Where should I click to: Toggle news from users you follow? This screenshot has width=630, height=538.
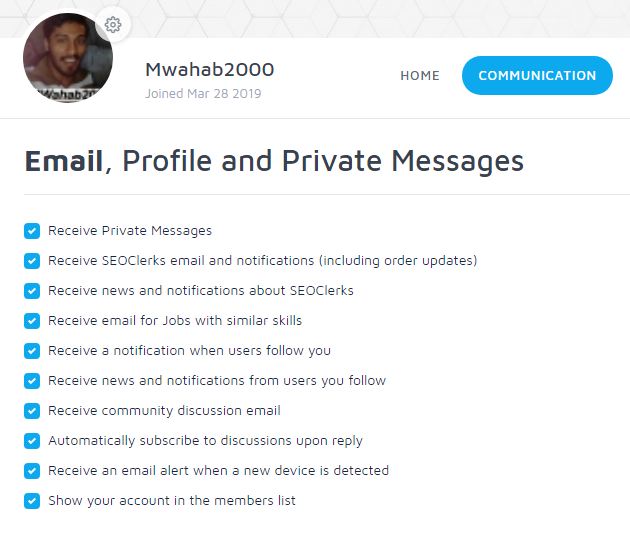coord(32,381)
